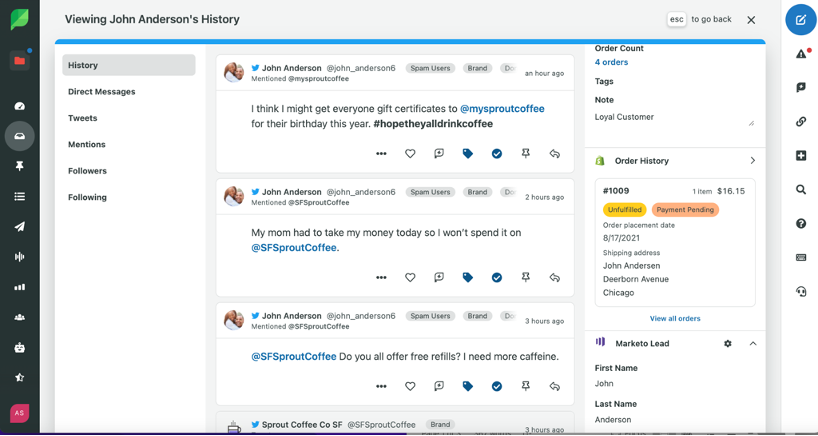Click the Compose button in top right
The image size is (818, 436).
coord(800,20)
